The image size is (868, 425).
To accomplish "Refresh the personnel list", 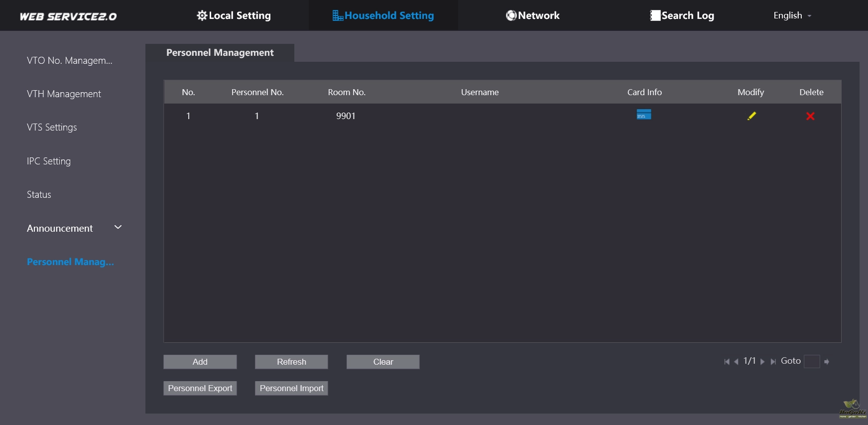I will (x=291, y=362).
